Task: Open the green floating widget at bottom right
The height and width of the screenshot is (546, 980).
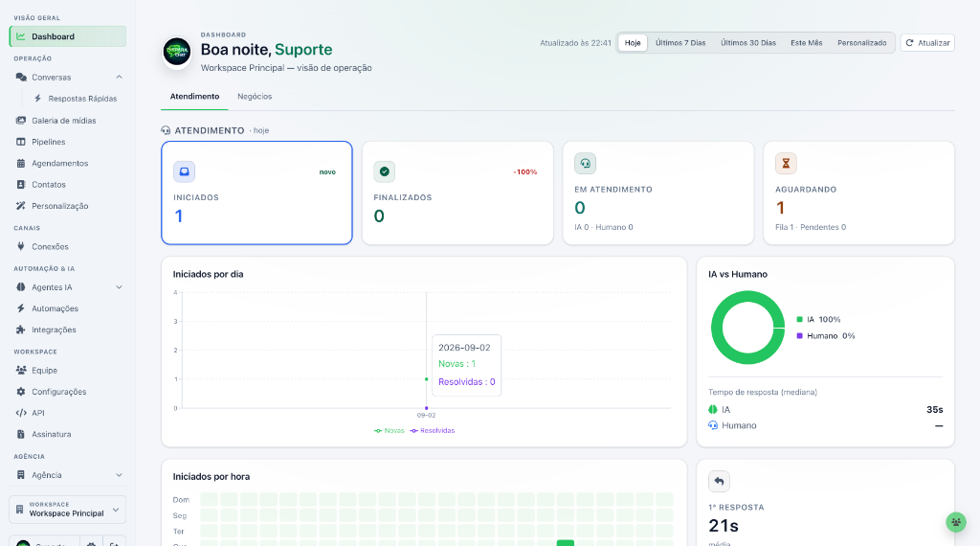Action: pos(956,522)
